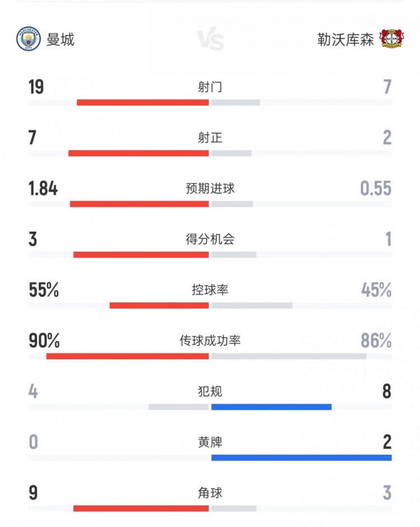The height and width of the screenshot is (527, 420).
Task: Click the Bayer Leverkusen club crest
Action: click(391, 39)
